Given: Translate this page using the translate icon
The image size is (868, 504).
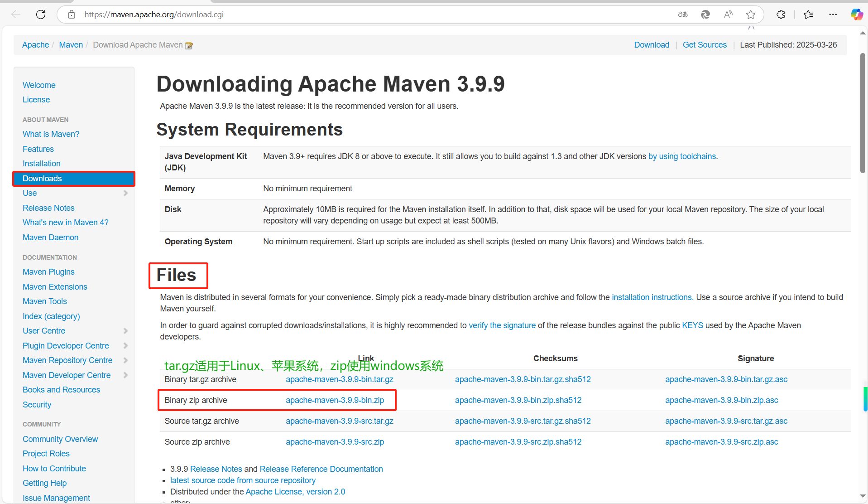Looking at the screenshot, I should point(682,14).
